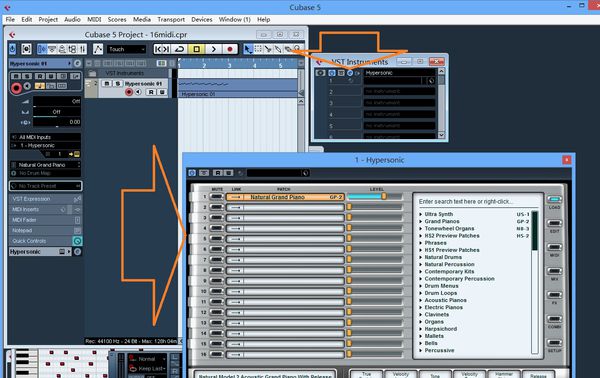Image resolution: width=600 pixels, height=378 pixels.
Task: Click the edit instrument icon in VST Instruments slot 1
Action: 350,73
